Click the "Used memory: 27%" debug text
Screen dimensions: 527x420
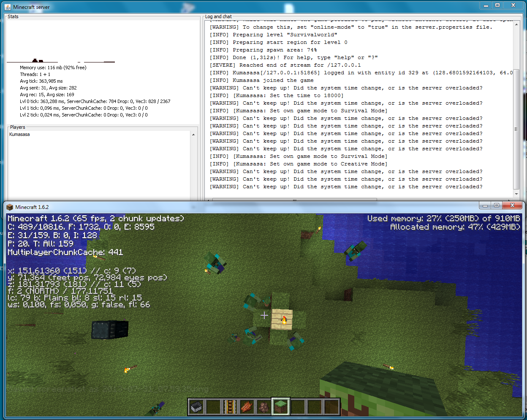(x=443, y=218)
